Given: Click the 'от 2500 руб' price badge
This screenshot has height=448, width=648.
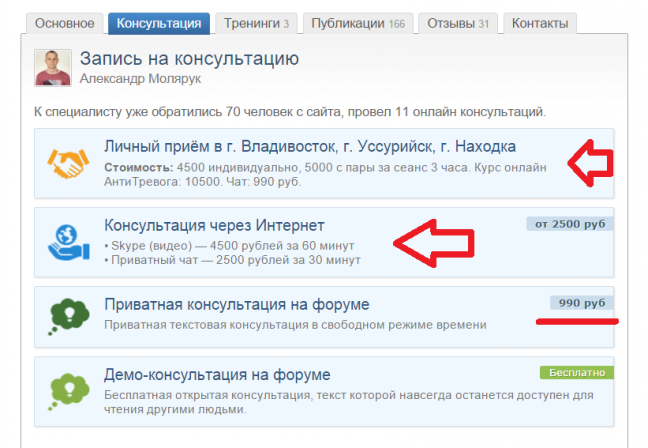Looking at the screenshot, I should coord(570,224).
